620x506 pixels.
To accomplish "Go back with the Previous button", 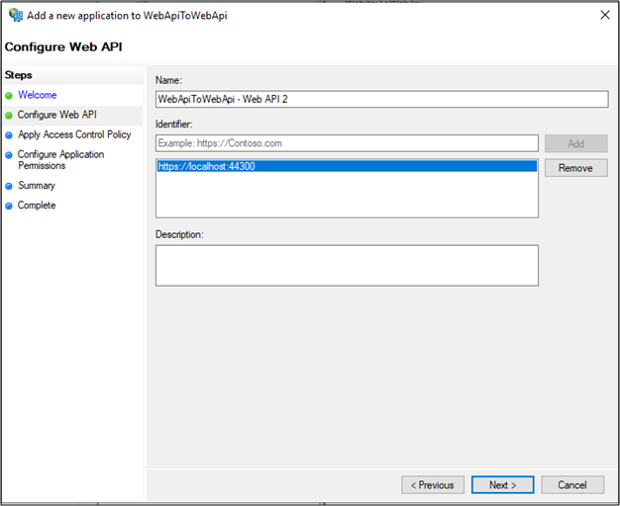I will tap(433, 485).
